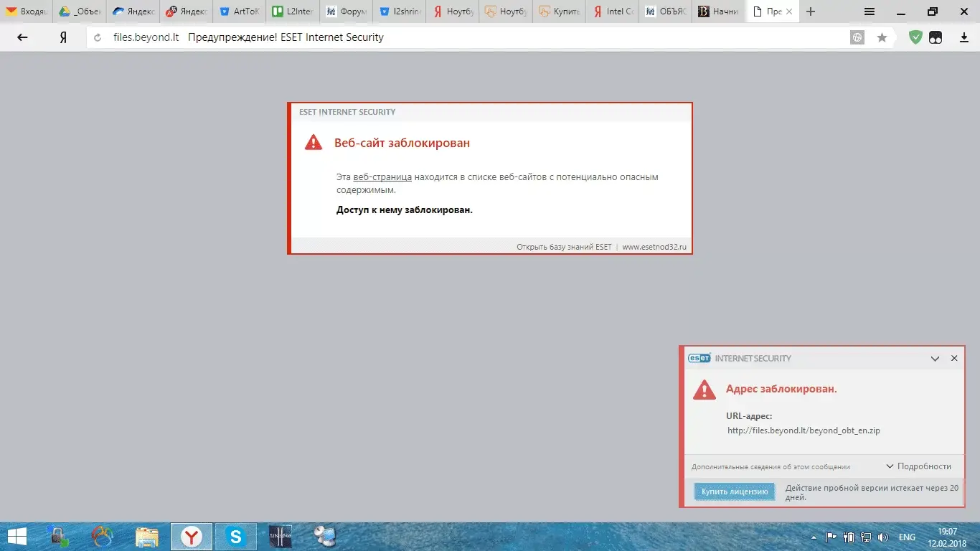Viewport: 980px width, 551px height.
Task: Switch to 'Ноутбу' tab with orange icon
Action: 506,11
